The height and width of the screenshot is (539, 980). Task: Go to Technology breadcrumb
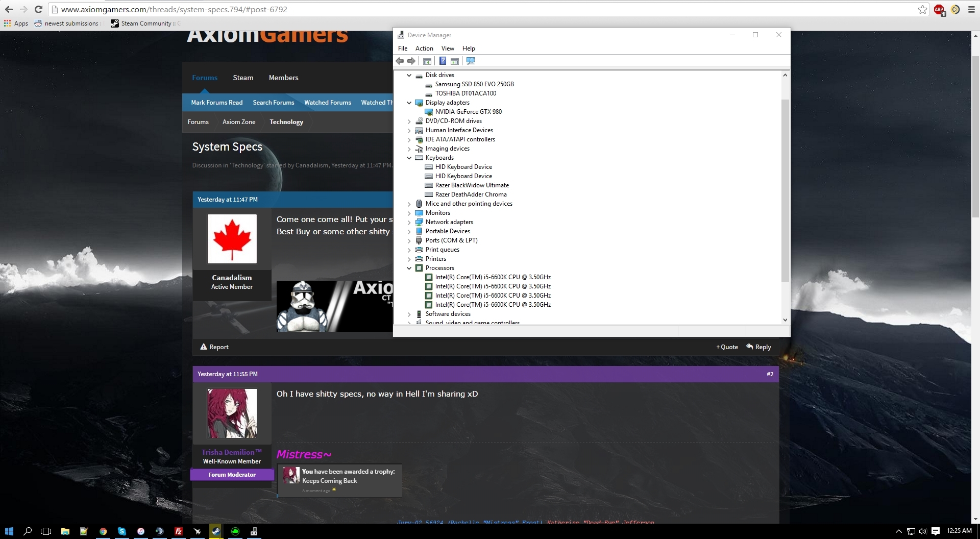[x=286, y=122]
